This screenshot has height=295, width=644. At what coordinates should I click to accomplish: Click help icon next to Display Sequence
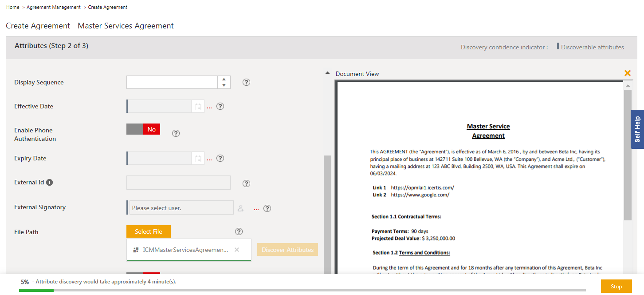pyautogui.click(x=247, y=82)
